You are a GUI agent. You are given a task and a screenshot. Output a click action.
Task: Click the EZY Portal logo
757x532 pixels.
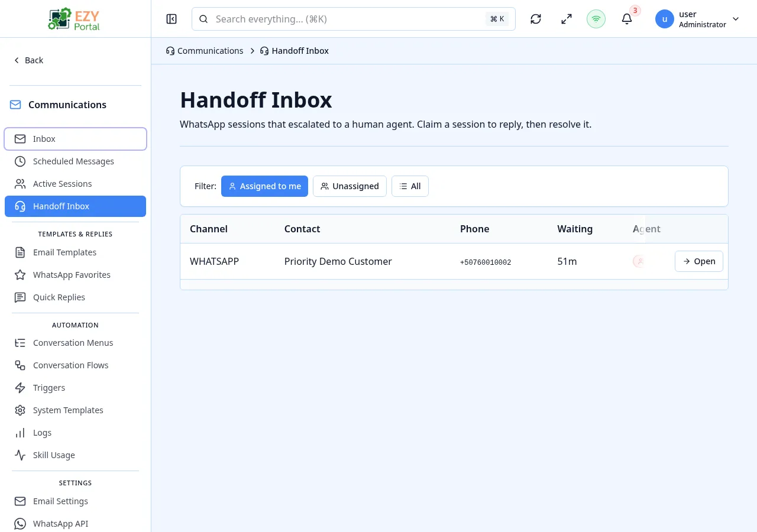coord(75,19)
